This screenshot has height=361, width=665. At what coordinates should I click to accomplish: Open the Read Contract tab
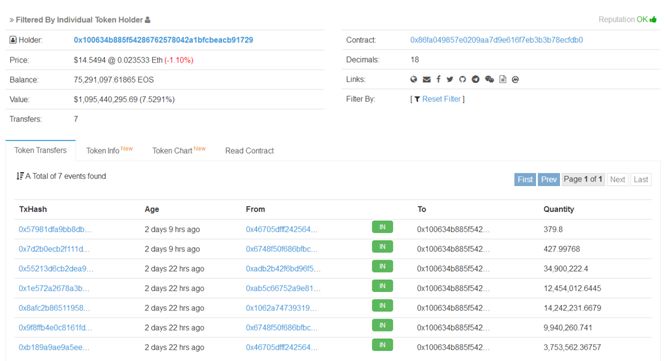coord(249,151)
